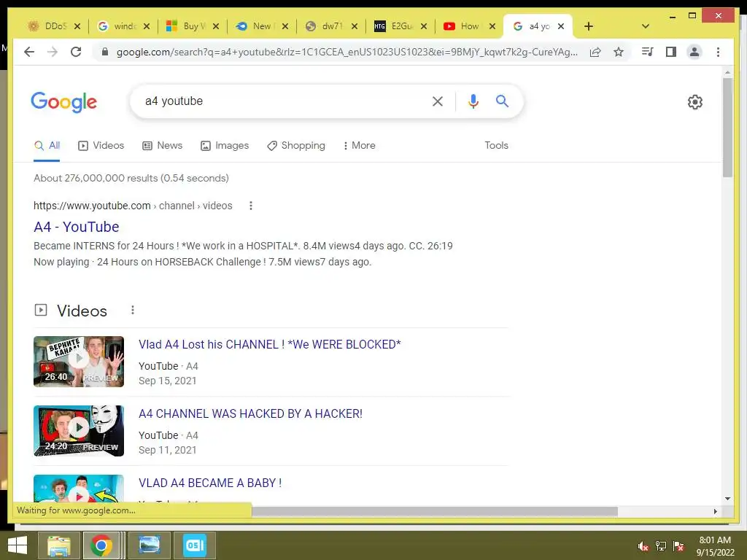Bookmark this page with the star icon

pos(619,52)
